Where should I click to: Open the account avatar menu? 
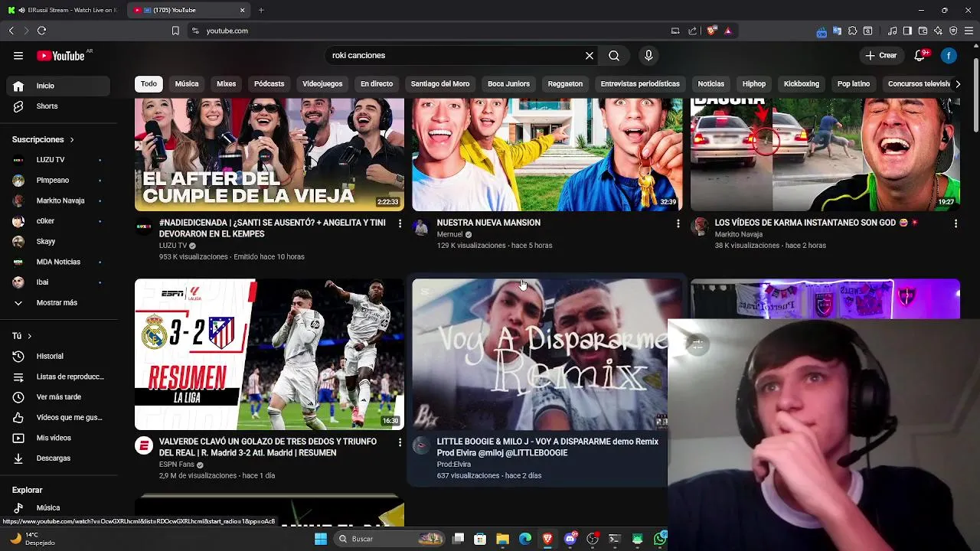(x=949, y=55)
